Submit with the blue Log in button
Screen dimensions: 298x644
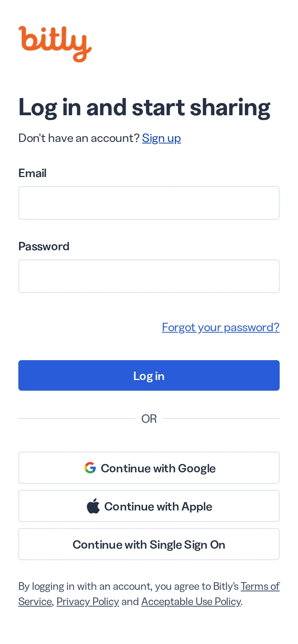point(149,375)
